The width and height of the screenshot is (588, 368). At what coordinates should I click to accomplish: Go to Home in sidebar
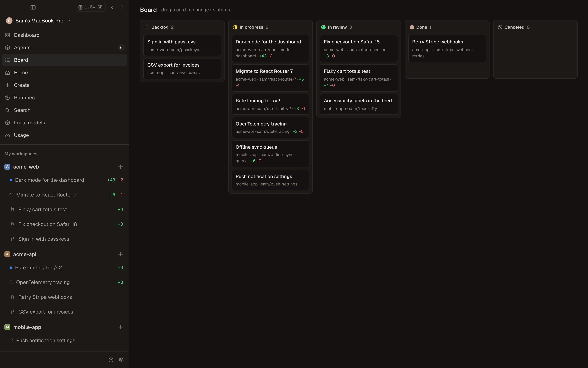[65, 72]
